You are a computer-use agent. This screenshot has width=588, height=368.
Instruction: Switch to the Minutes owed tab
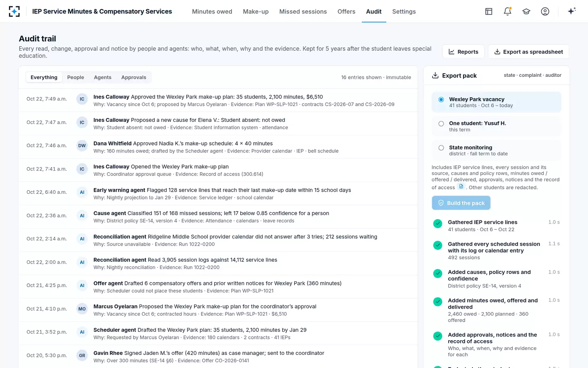(x=212, y=11)
